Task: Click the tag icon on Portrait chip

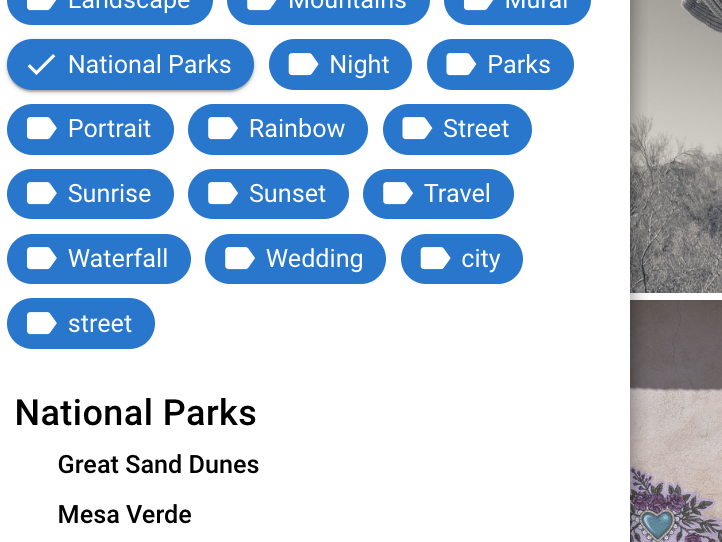Action: [x=42, y=129]
